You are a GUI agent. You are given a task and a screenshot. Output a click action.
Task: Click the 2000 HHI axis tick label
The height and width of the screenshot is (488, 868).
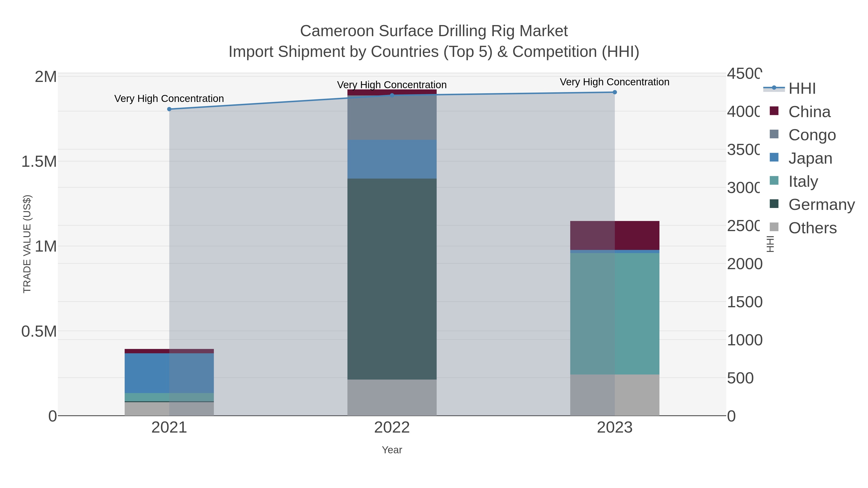click(x=745, y=264)
